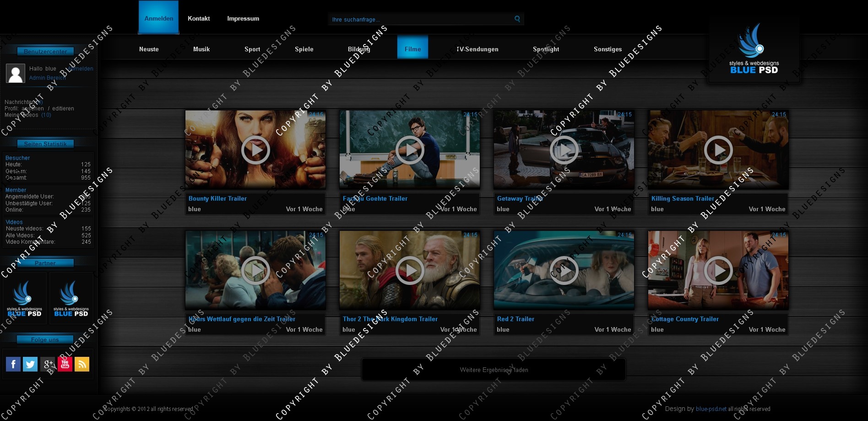Visit the blue-psd.net footer link
Viewport: 868px width, 421px height.
(711, 409)
